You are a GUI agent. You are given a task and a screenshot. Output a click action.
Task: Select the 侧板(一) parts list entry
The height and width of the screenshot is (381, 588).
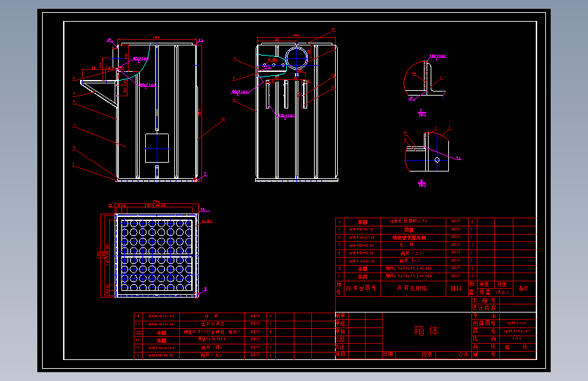click(410, 260)
